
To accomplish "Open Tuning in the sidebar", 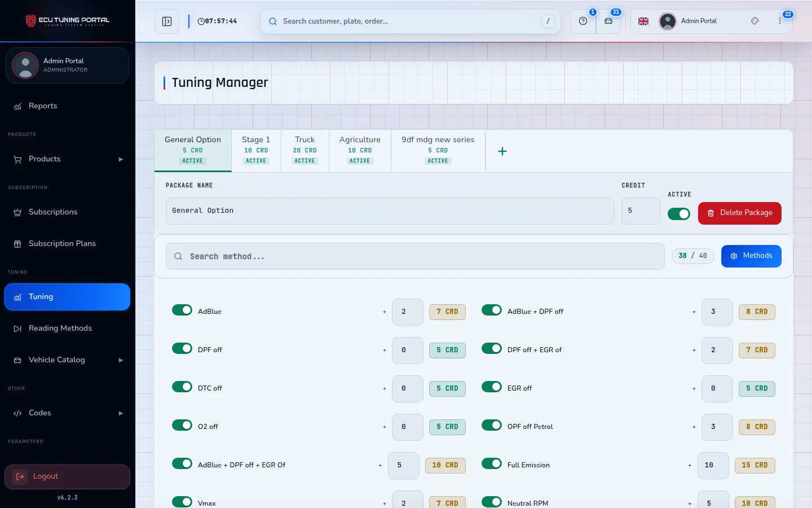I will pyautogui.click(x=67, y=297).
